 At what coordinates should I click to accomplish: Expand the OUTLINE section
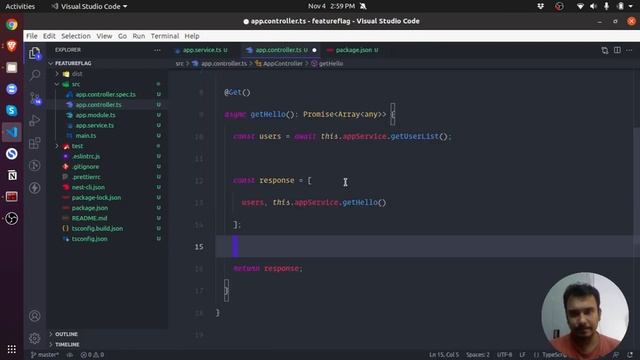pos(65,334)
